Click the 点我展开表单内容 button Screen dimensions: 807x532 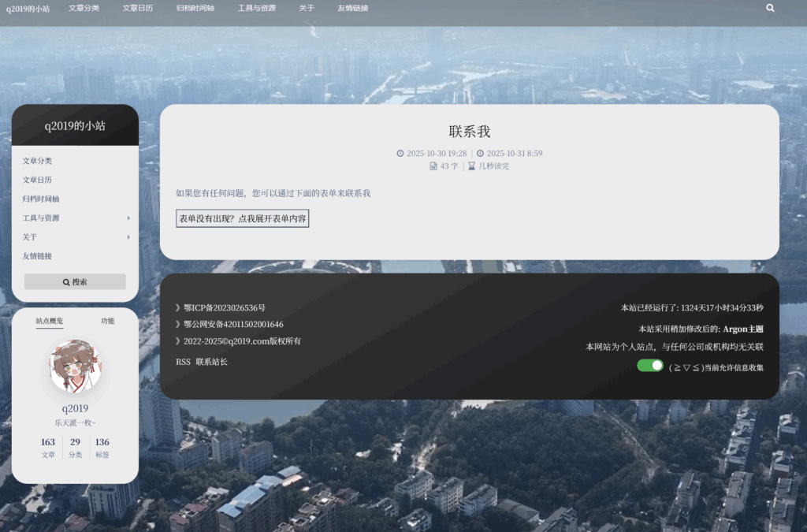point(242,218)
